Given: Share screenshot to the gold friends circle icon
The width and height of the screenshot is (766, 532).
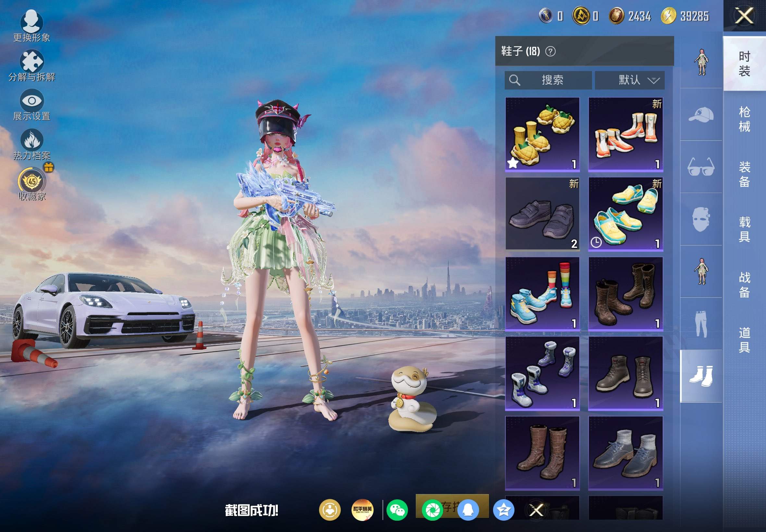Looking at the screenshot, I should [x=330, y=510].
